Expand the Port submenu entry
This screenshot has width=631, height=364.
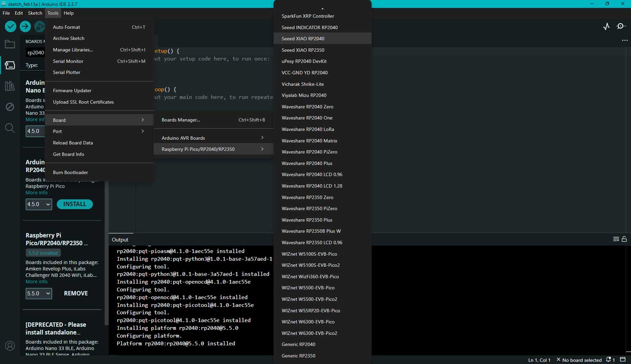click(x=99, y=131)
